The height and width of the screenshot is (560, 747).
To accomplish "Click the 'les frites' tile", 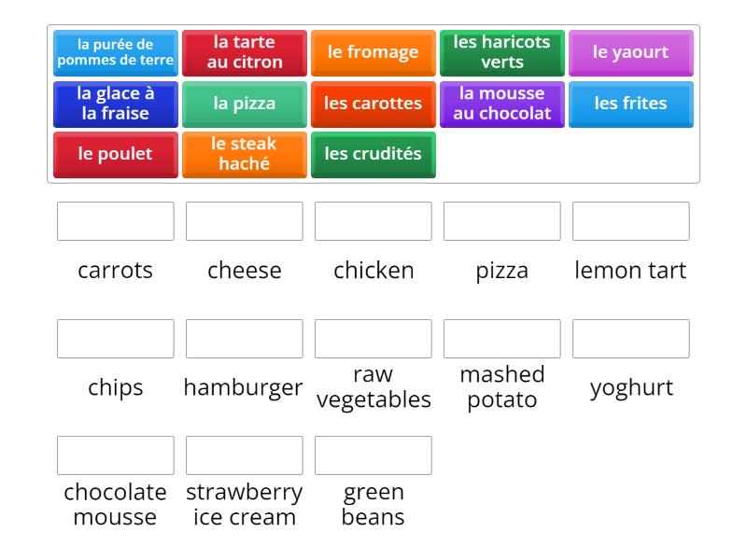I will pos(631,104).
